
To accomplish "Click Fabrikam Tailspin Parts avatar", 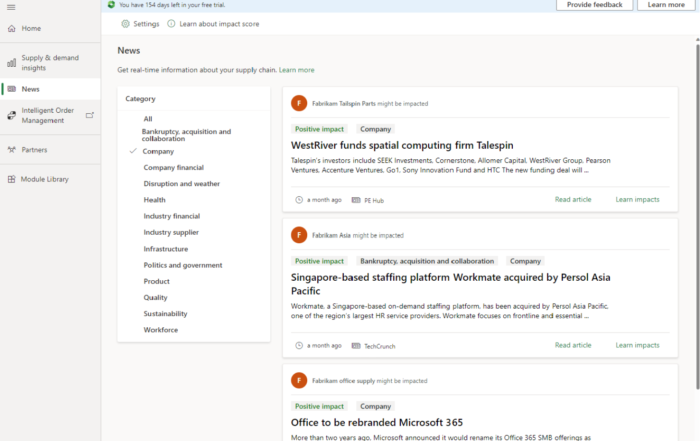I will tap(299, 103).
